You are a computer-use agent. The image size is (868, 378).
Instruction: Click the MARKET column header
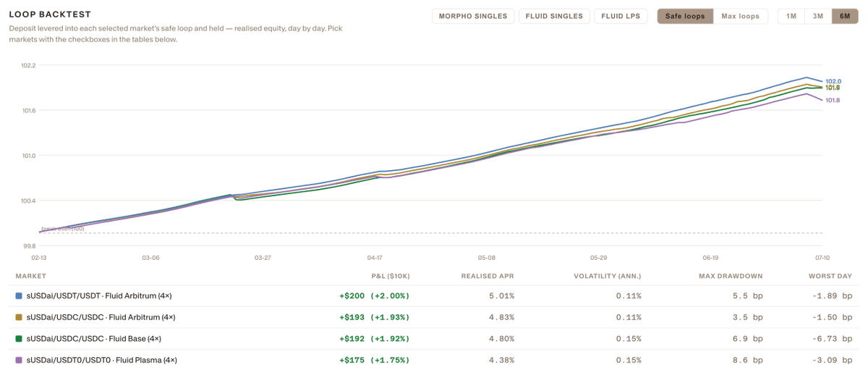31,276
